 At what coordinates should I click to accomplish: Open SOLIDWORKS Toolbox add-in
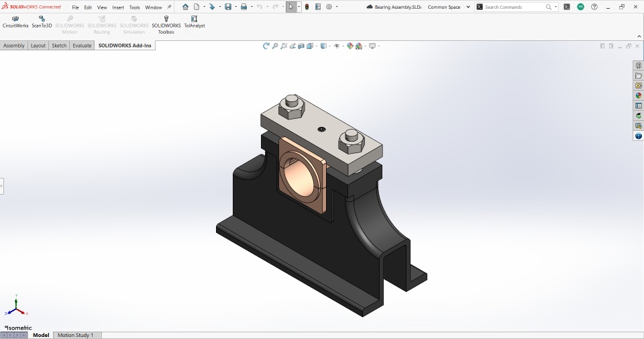pos(166,25)
